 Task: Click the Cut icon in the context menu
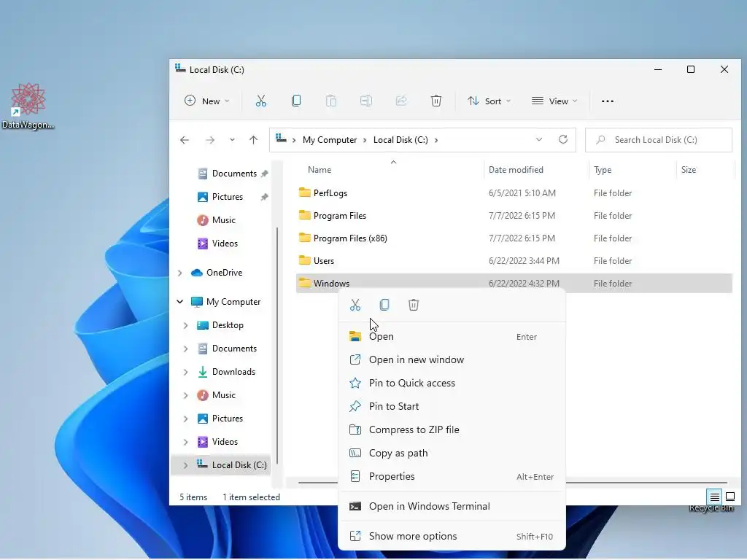(355, 305)
